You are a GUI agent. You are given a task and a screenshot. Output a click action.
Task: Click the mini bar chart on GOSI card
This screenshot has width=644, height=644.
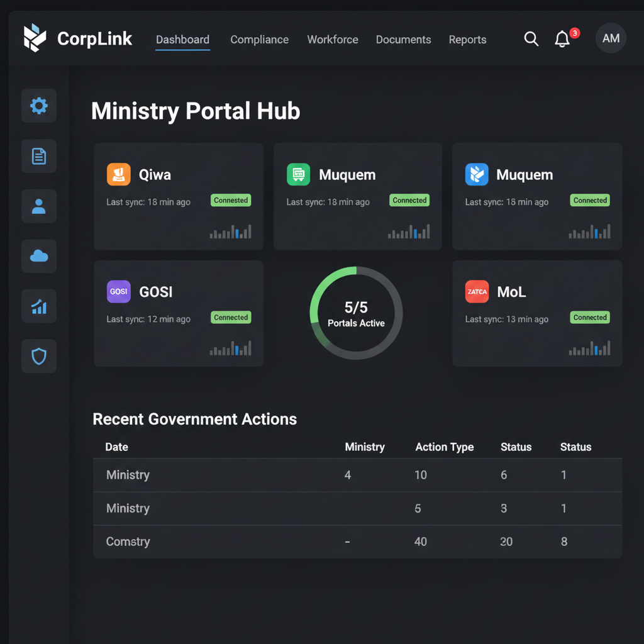(x=230, y=348)
